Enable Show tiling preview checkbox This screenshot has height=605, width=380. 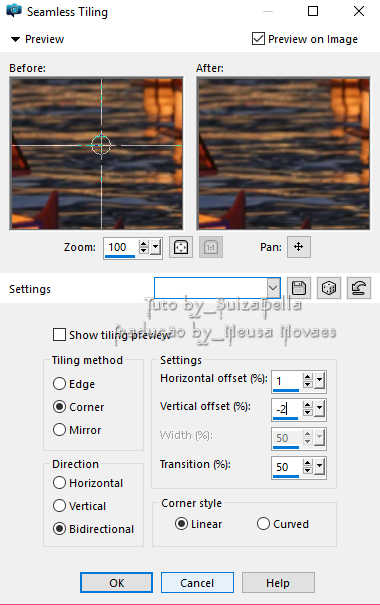(59, 335)
